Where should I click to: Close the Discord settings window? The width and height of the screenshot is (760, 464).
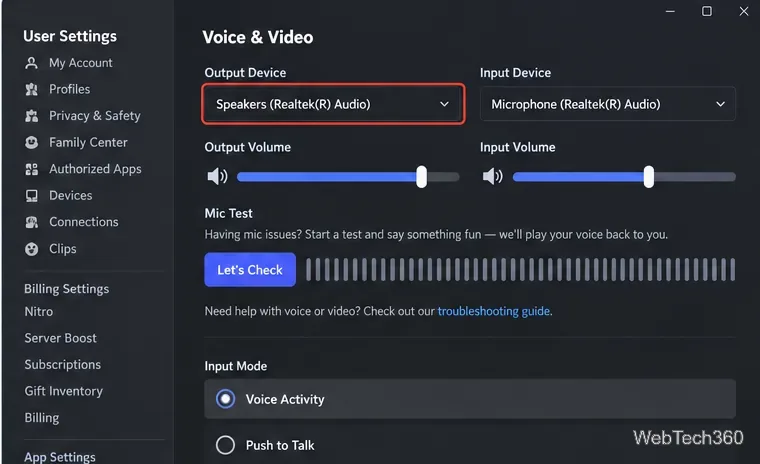click(744, 11)
